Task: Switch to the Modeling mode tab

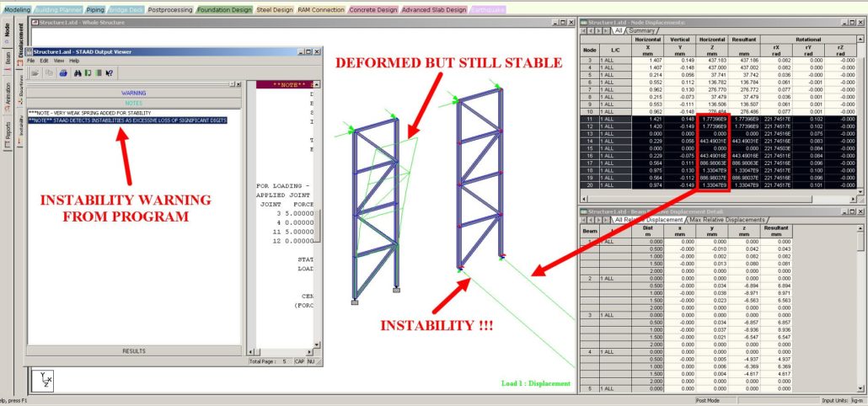Action: 17,10
